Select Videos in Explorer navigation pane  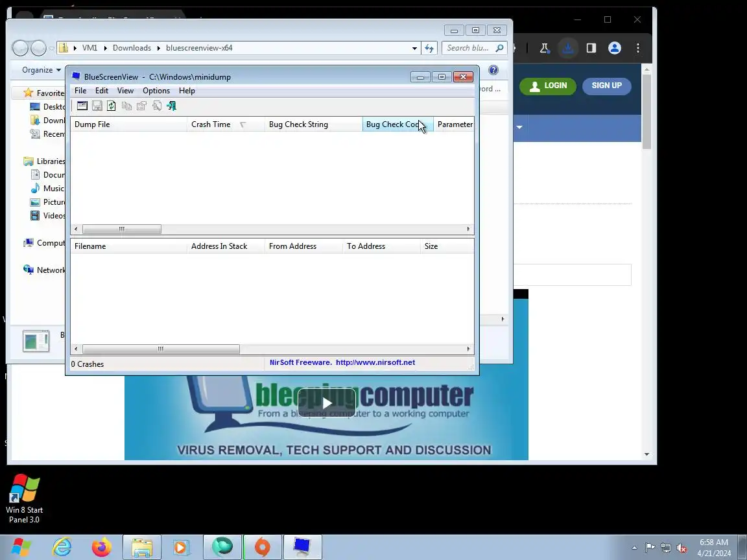pyautogui.click(x=47, y=215)
